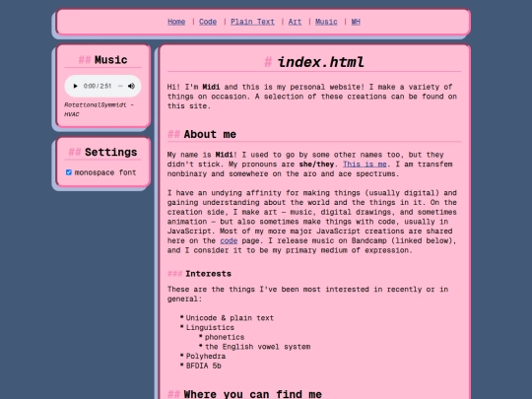532x399 pixels.
Task: Click the 'Interests' subheading
Action: click(x=208, y=274)
